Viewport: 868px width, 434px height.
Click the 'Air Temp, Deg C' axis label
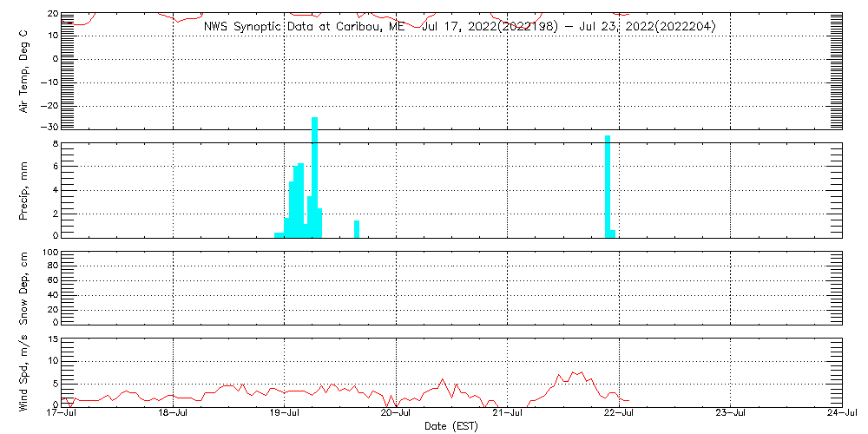point(23,70)
